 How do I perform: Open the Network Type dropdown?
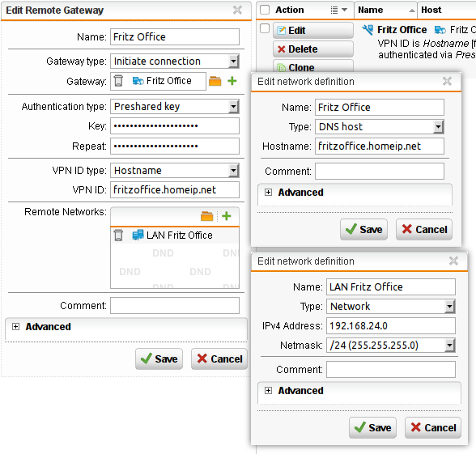click(x=449, y=307)
